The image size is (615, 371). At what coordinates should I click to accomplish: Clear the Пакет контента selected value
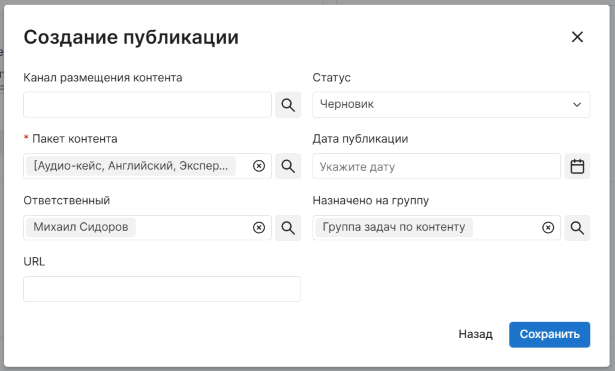click(x=259, y=166)
